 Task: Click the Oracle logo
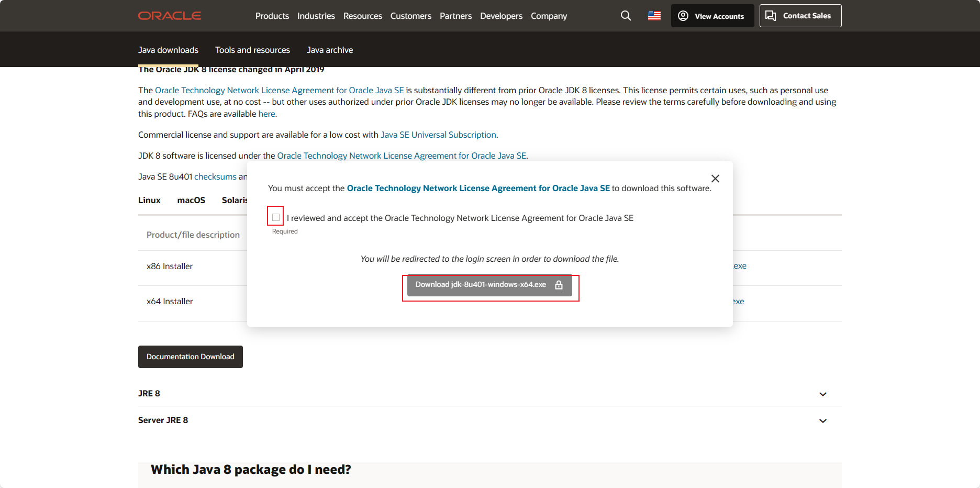pyautogui.click(x=170, y=16)
